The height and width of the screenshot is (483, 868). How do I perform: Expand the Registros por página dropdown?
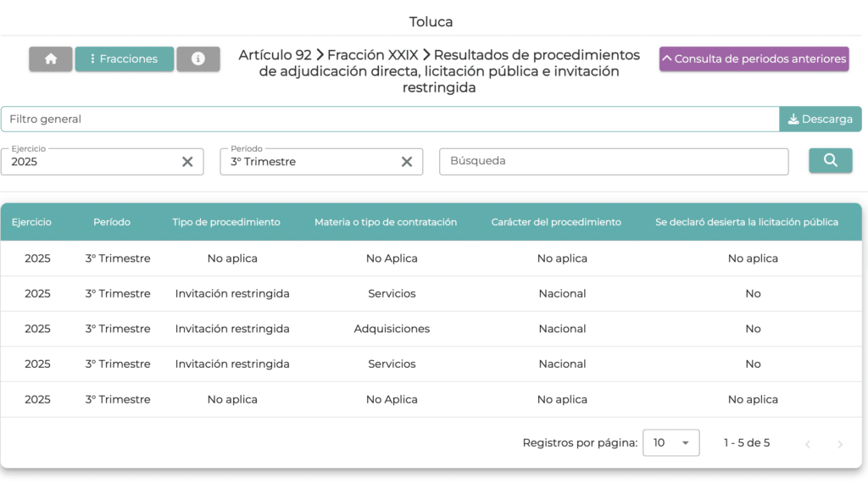671,442
